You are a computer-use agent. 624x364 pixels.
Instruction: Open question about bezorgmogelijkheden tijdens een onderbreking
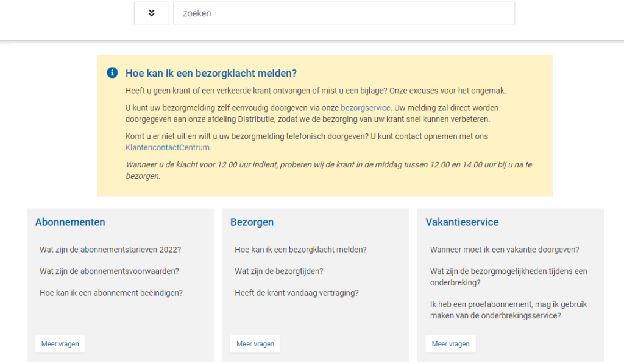509,277
